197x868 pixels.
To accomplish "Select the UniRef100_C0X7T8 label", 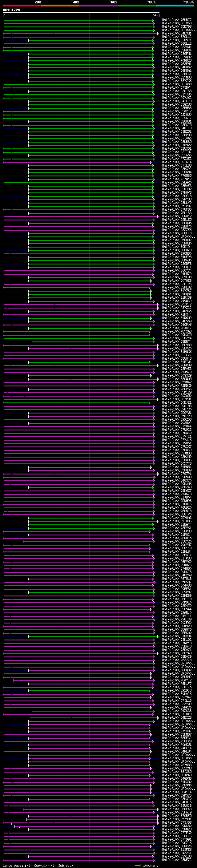I will pyautogui.click(x=177, y=464).
